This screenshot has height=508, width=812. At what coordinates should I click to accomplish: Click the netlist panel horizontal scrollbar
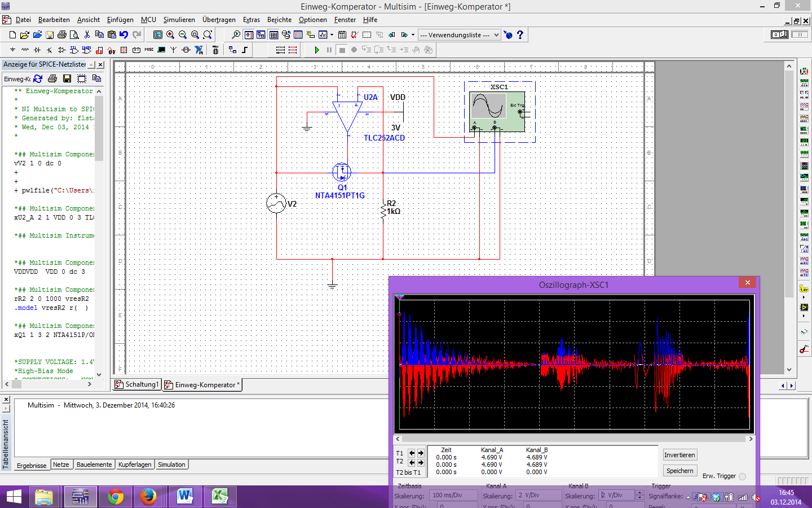48,384
